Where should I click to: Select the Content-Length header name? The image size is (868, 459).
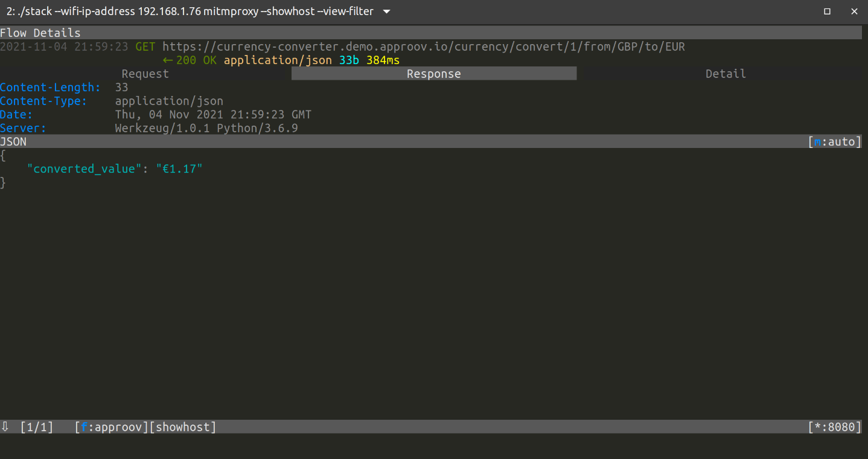click(x=50, y=88)
